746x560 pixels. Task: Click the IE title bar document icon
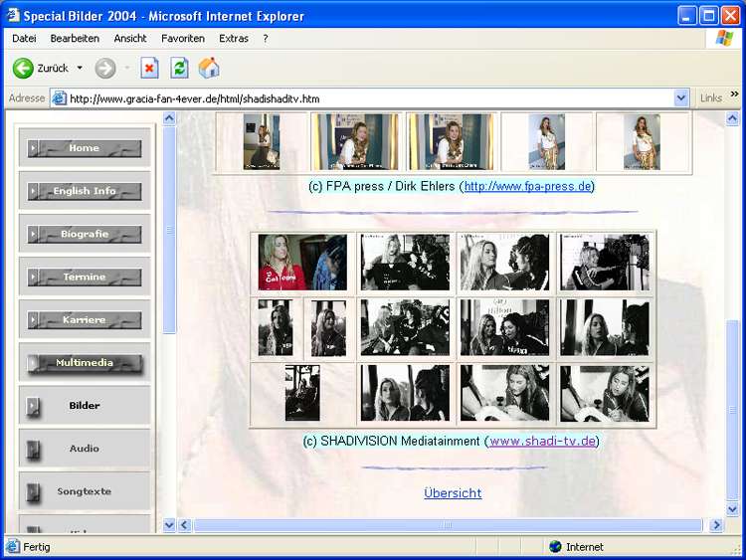tap(12, 15)
